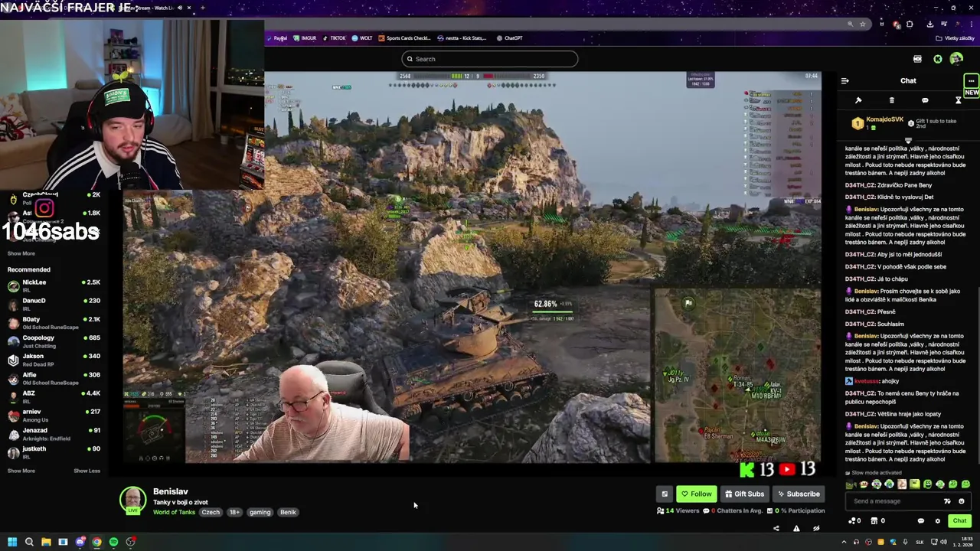
Task: Click KomajdoSVK top gifter entry
Action: point(879,122)
